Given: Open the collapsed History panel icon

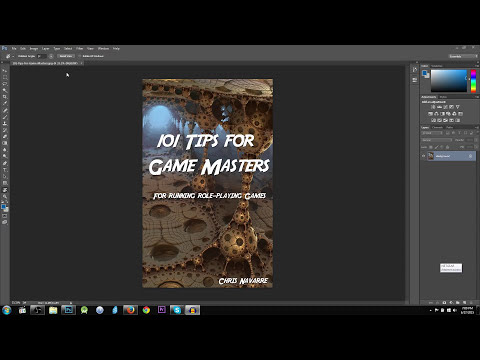Looking at the screenshot, I should 415,70.
